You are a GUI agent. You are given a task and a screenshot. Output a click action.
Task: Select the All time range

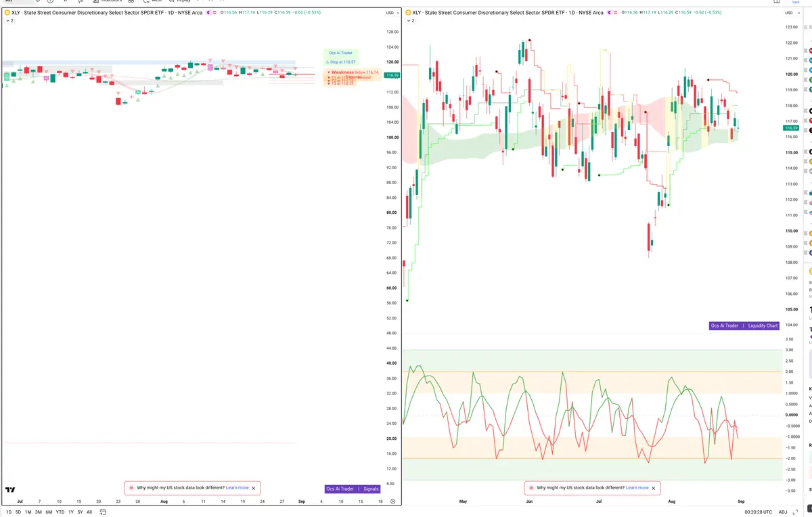tap(89, 512)
